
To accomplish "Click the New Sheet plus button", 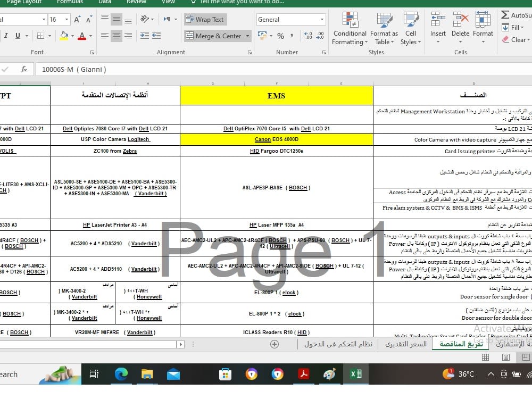I will pyautogui.click(x=274, y=344).
